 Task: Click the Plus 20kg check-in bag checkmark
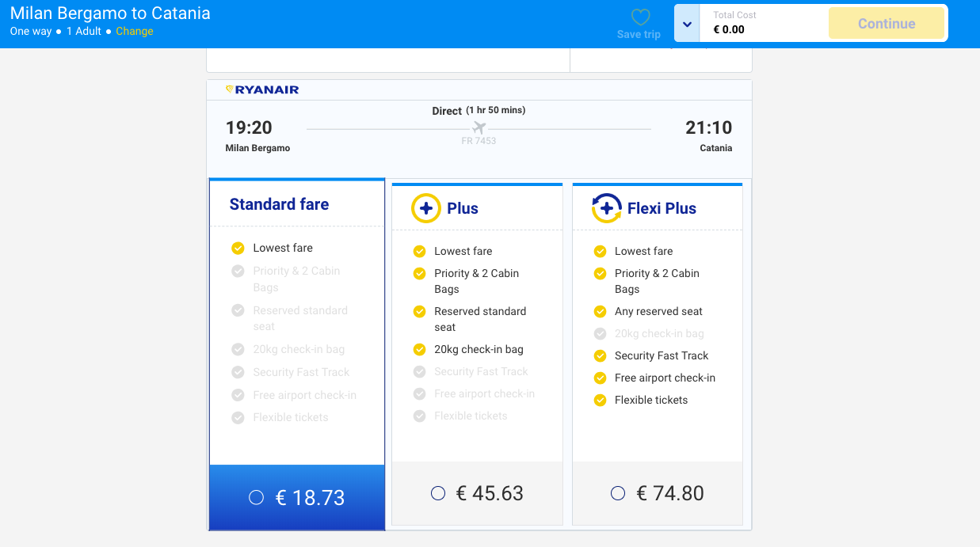pos(419,349)
